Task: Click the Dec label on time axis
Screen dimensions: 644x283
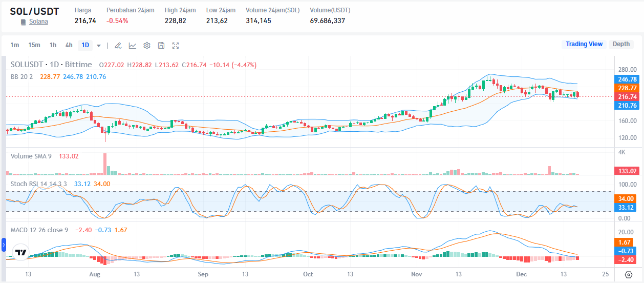Action: tap(522, 275)
